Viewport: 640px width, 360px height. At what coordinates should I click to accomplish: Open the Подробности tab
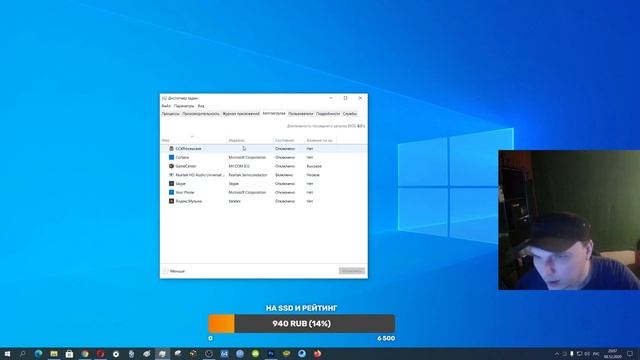click(328, 114)
